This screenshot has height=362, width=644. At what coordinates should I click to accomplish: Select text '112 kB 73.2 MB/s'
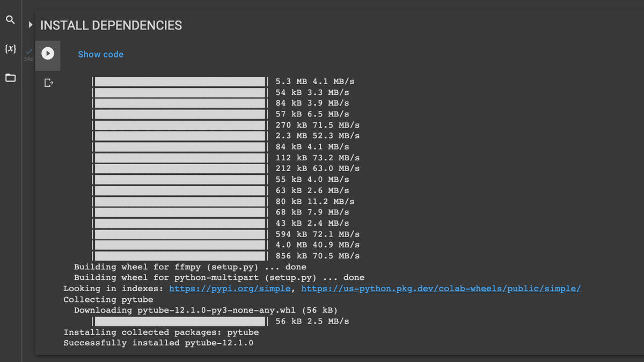(x=318, y=158)
